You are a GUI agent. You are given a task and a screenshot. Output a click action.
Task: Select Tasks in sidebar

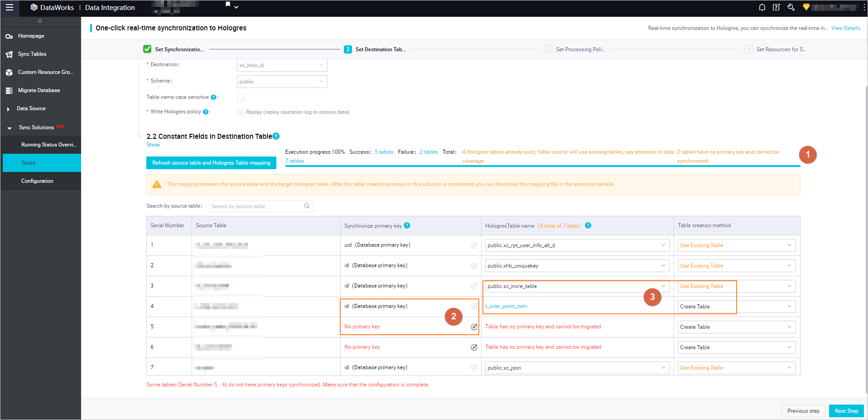click(42, 163)
